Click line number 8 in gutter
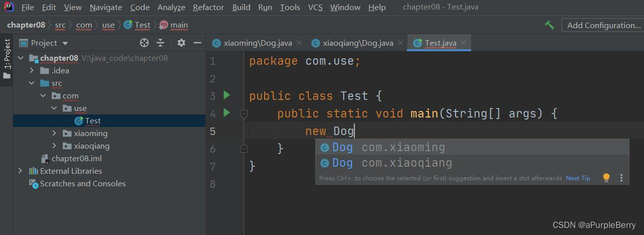 point(212,184)
